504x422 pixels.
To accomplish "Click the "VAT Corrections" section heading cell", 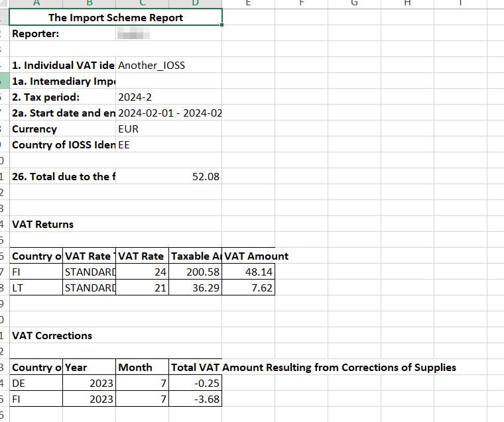I will 52,336.
